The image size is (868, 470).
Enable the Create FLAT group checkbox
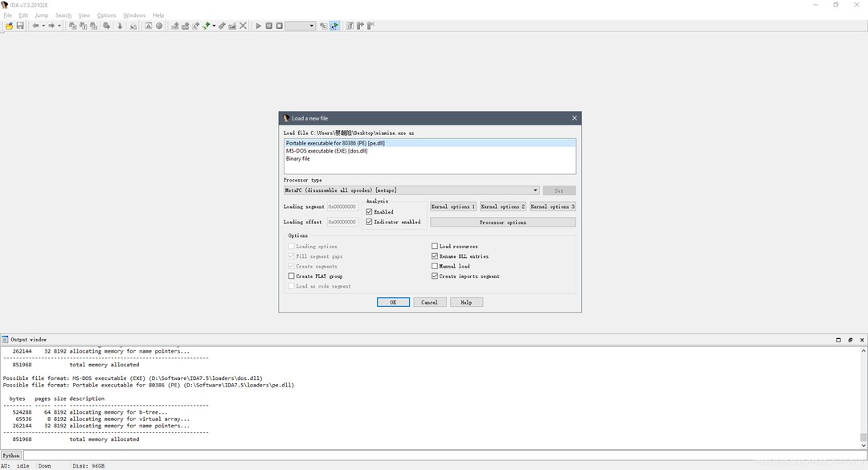(291, 276)
